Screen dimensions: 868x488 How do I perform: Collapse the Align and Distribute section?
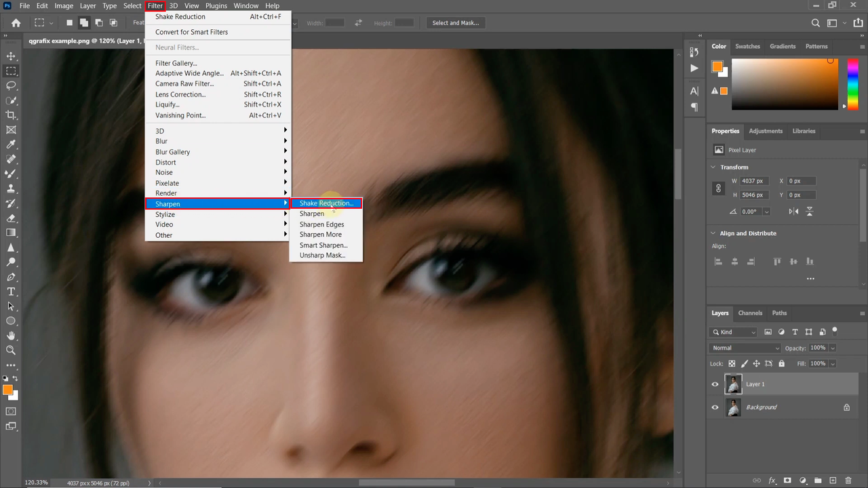pos(713,233)
